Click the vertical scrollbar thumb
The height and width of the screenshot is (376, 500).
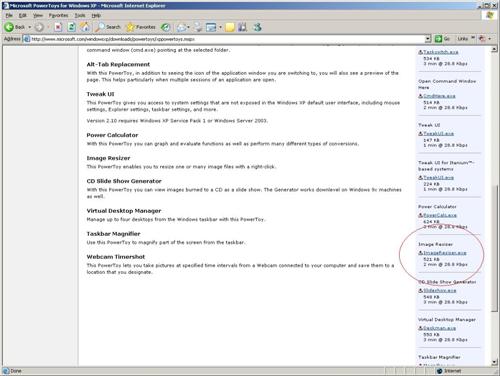point(494,248)
